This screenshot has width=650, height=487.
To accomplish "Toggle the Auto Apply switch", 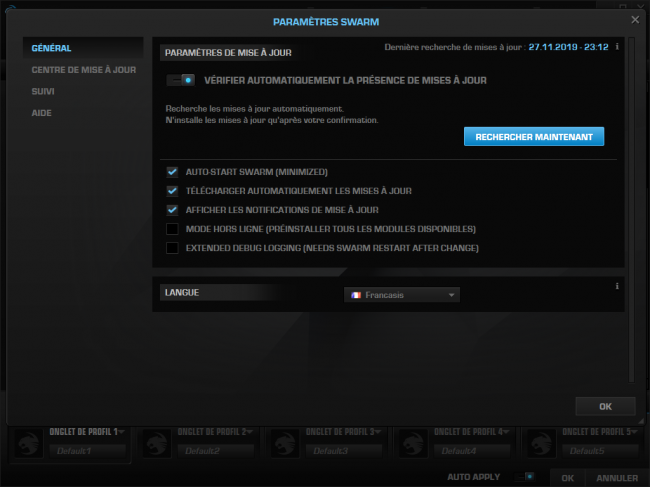I will (x=524, y=477).
